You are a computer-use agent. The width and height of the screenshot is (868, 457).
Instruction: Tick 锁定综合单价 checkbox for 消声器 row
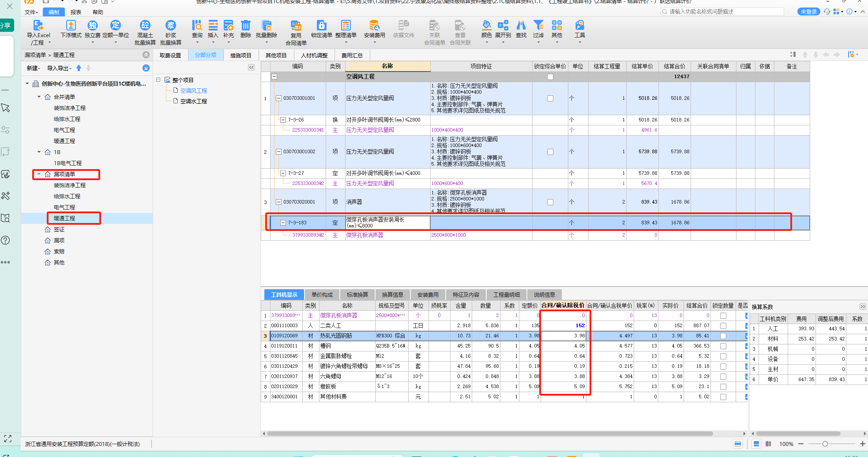click(x=550, y=202)
